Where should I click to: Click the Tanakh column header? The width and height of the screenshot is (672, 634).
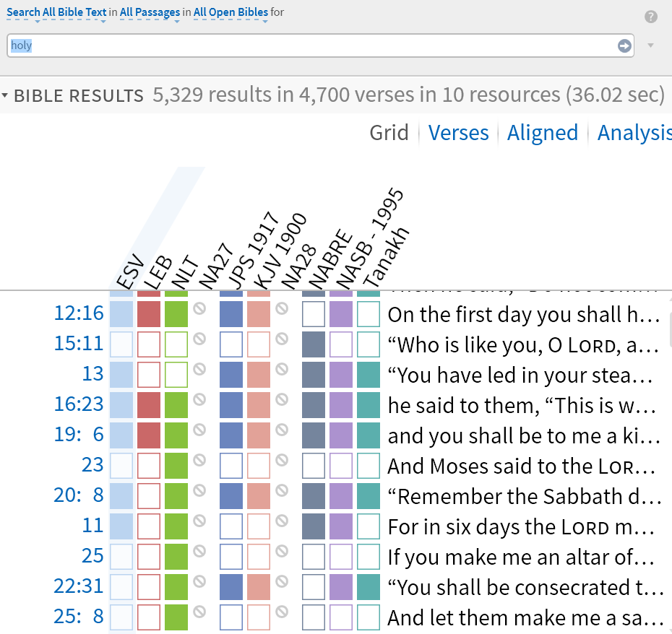pos(385,257)
